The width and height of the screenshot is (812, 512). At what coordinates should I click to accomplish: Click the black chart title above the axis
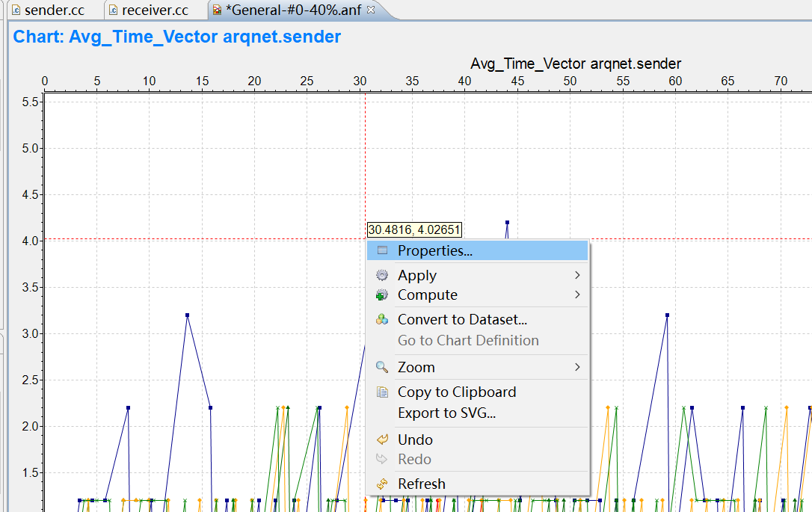pyautogui.click(x=575, y=64)
